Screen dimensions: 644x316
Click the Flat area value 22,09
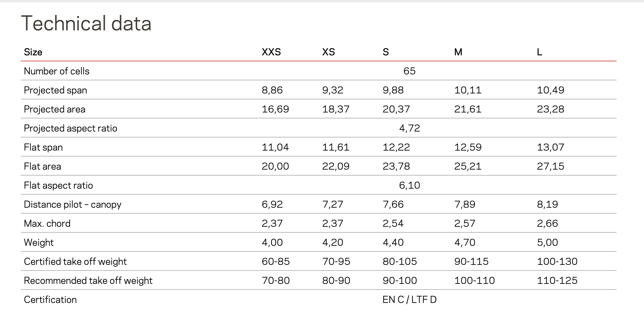pos(336,166)
